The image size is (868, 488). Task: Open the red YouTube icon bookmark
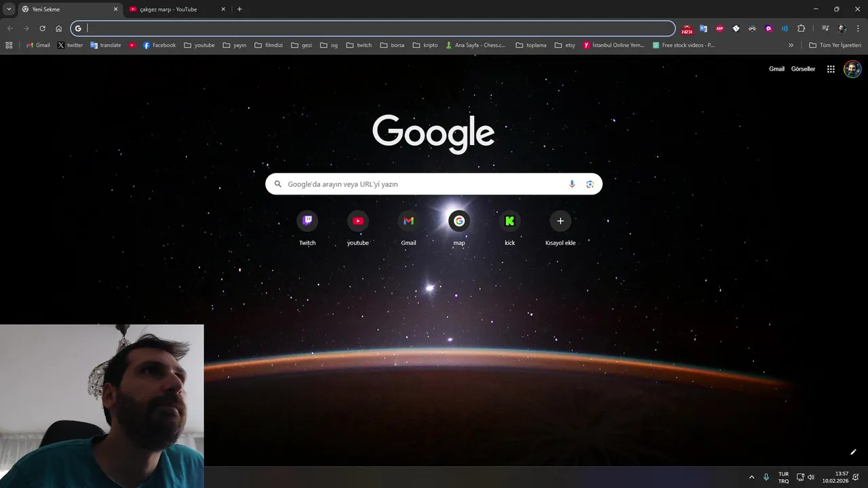point(132,45)
